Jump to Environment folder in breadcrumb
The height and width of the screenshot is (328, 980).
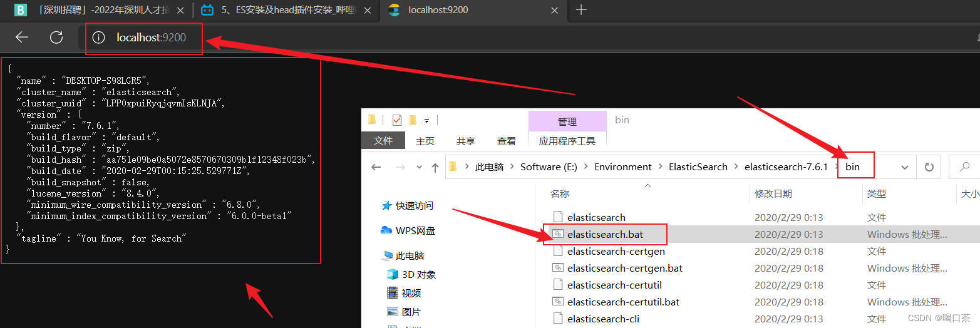point(623,167)
